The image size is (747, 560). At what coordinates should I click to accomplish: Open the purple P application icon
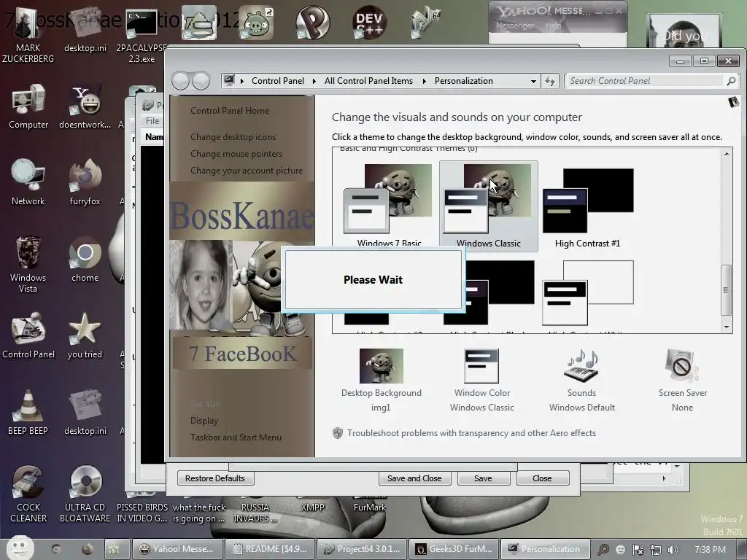(x=312, y=23)
